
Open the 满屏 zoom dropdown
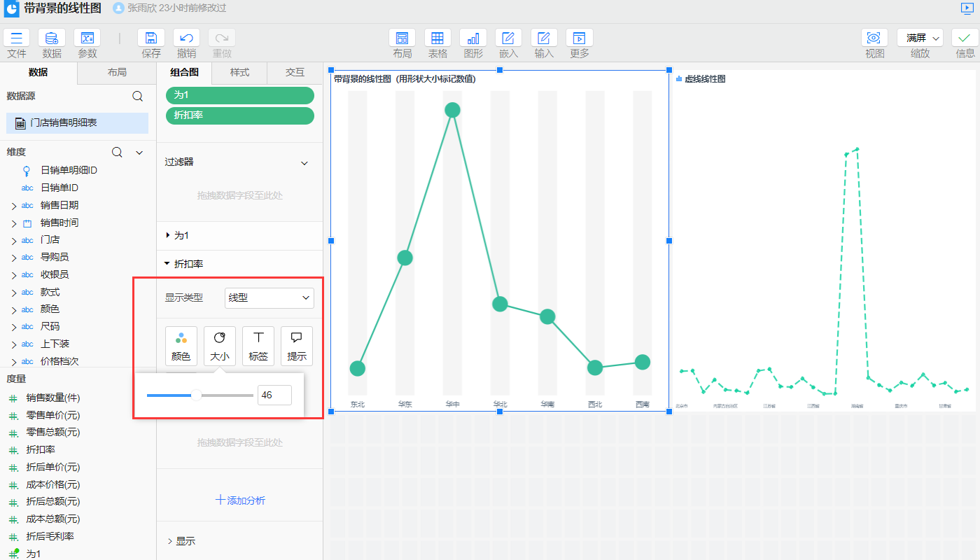coord(920,38)
